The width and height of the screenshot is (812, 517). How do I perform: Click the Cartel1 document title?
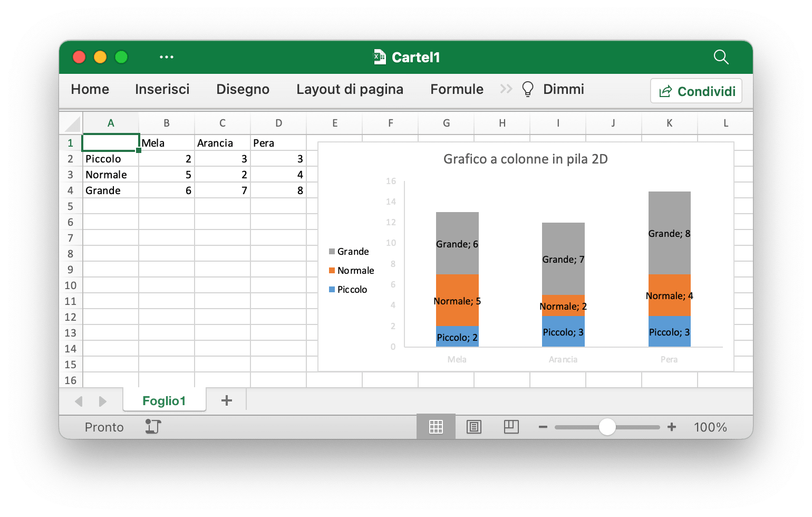(416, 57)
